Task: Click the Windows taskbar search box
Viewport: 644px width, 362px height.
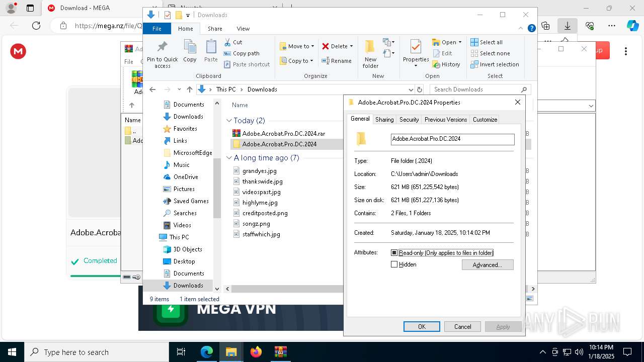Action: [97, 352]
